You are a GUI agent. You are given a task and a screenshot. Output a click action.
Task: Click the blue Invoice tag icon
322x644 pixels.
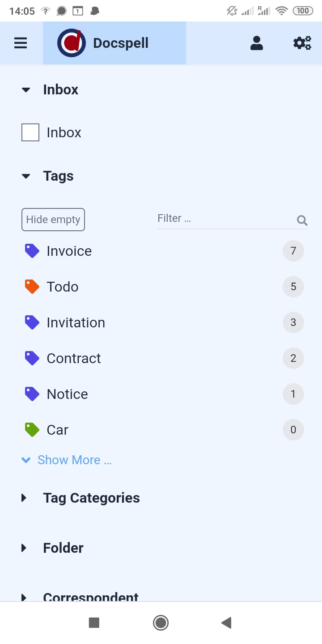point(32,251)
